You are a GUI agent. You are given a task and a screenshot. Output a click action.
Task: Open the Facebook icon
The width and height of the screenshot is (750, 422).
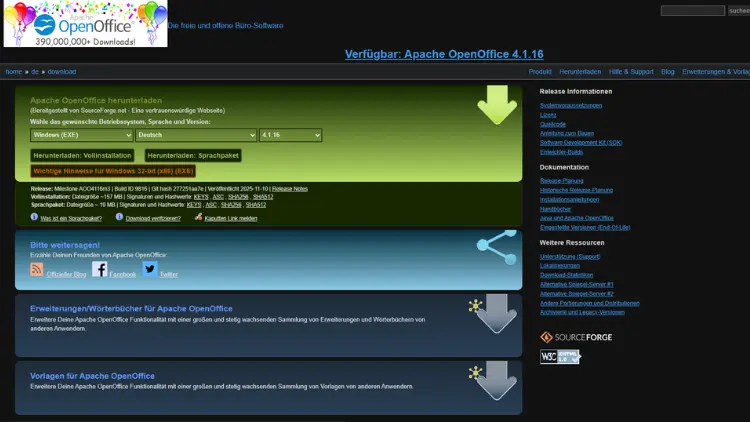(x=99, y=268)
